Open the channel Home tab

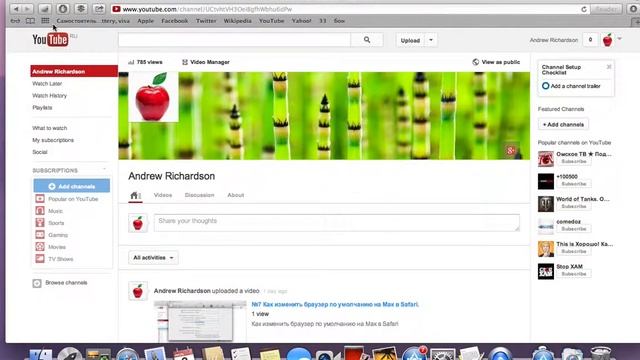point(135,196)
